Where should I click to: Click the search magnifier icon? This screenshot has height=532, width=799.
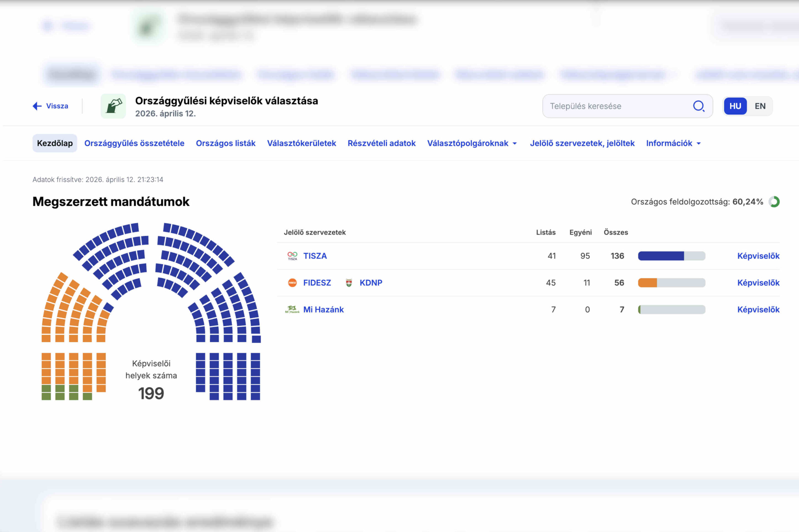(698, 106)
